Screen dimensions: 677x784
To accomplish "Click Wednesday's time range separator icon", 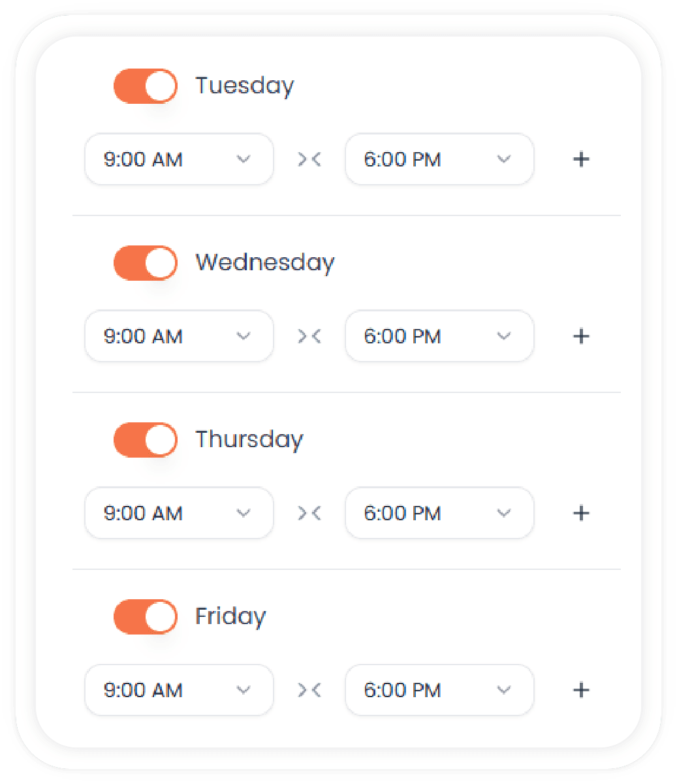I will coord(309,336).
